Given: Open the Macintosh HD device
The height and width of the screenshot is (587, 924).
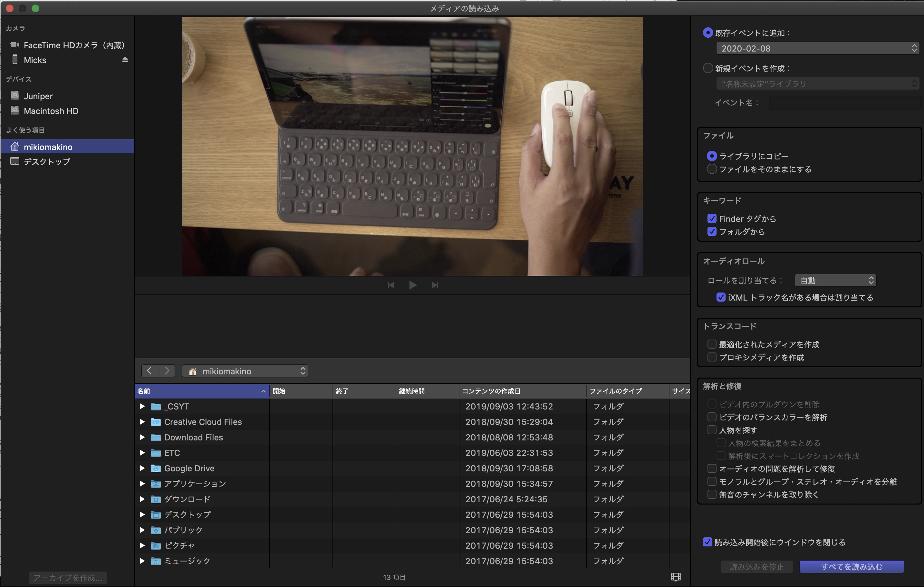Looking at the screenshot, I should pyautogui.click(x=51, y=111).
